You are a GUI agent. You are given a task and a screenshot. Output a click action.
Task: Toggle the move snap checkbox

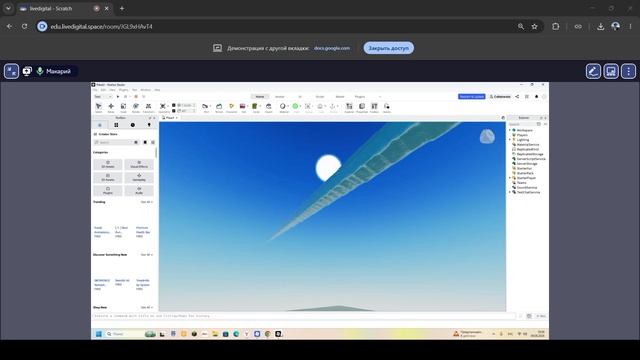174,105
